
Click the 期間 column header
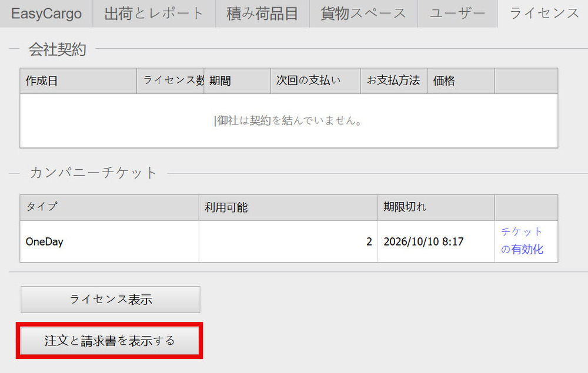coord(237,81)
